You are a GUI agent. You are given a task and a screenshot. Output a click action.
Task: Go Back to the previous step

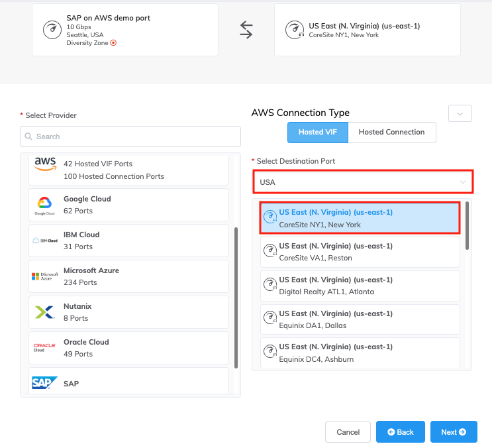click(401, 432)
